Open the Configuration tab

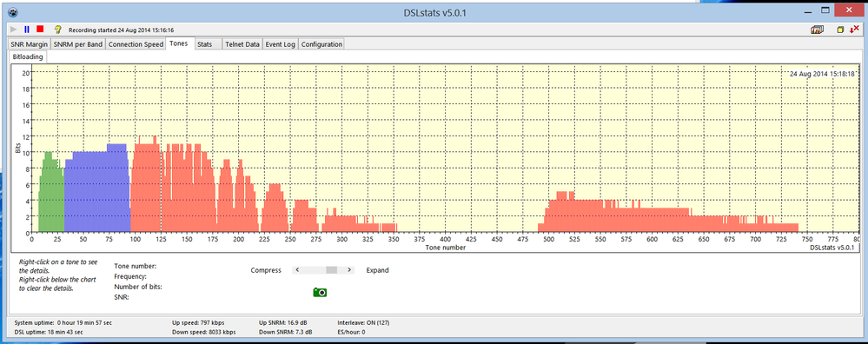tap(321, 44)
